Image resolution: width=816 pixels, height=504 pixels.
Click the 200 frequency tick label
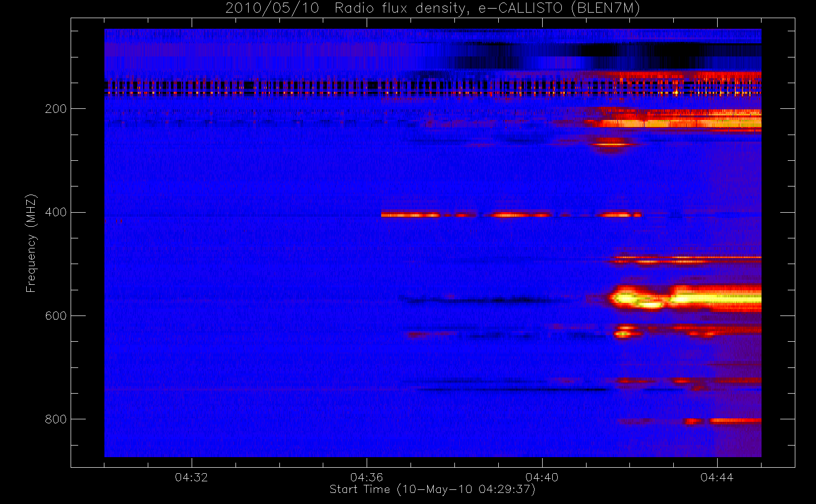[x=55, y=108]
